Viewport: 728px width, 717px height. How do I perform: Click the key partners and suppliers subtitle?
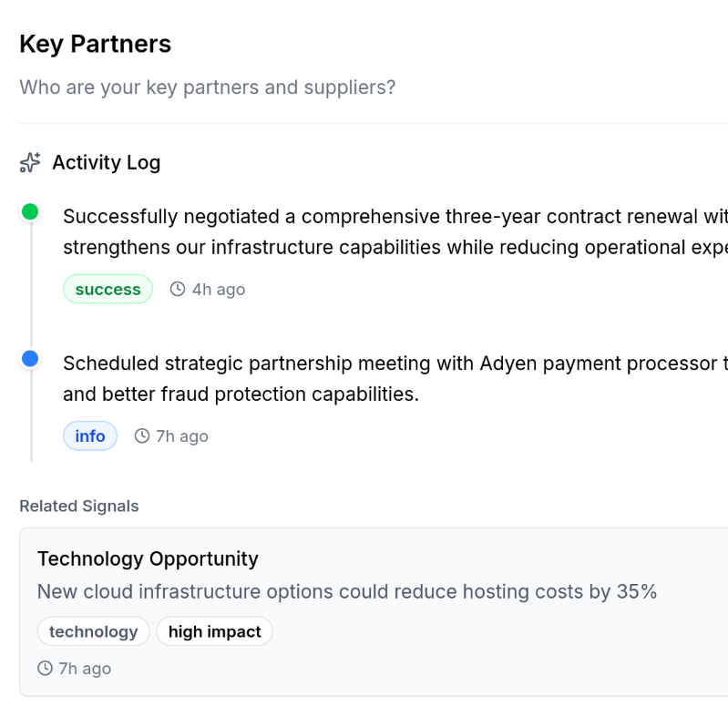(x=207, y=87)
